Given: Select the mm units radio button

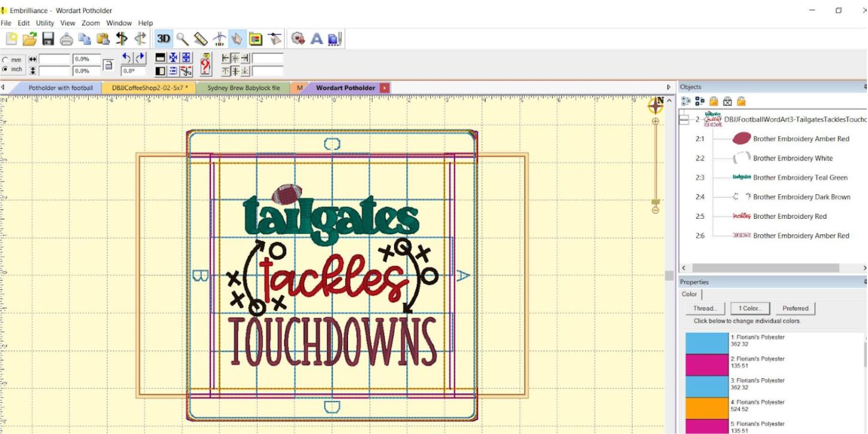Looking at the screenshot, I should [5, 60].
